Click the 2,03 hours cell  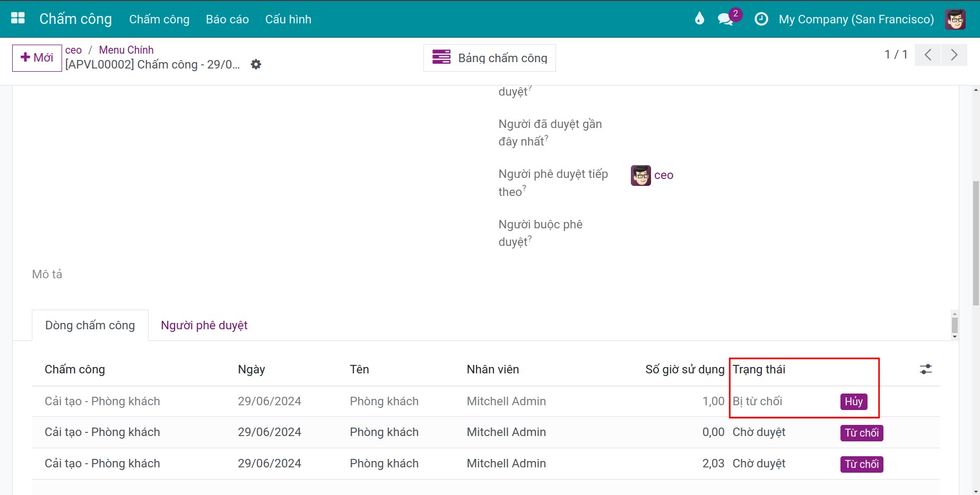click(713, 464)
